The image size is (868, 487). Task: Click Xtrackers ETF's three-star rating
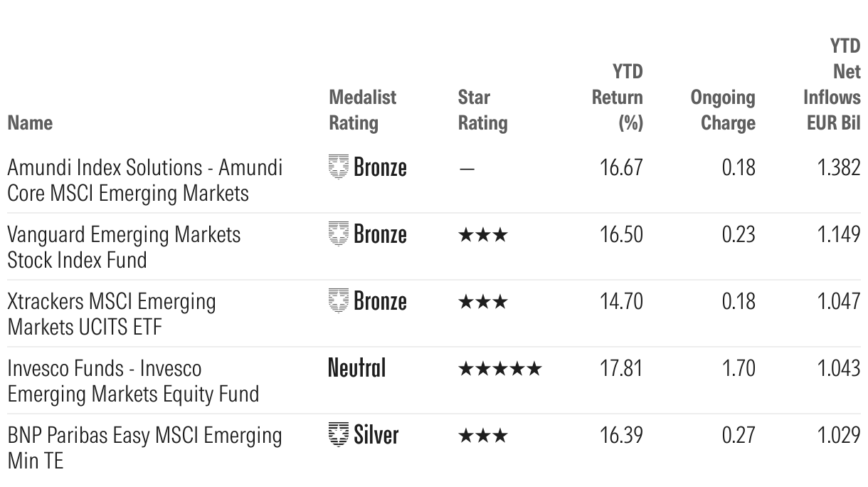(x=483, y=302)
